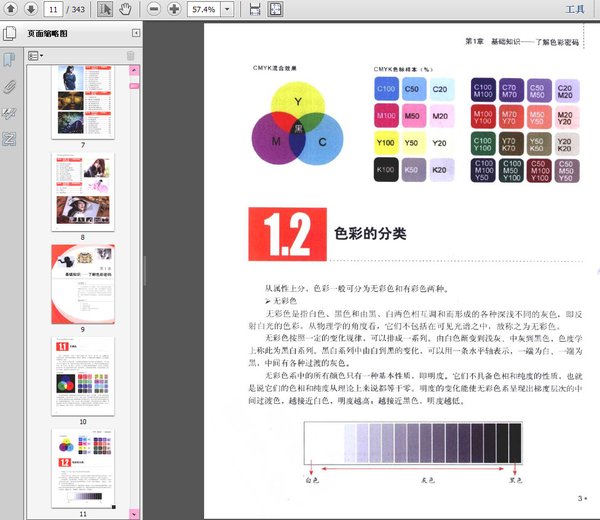Screen dimensions: 600x520
Task: Zoom in with the plus button
Action: click(x=174, y=9)
